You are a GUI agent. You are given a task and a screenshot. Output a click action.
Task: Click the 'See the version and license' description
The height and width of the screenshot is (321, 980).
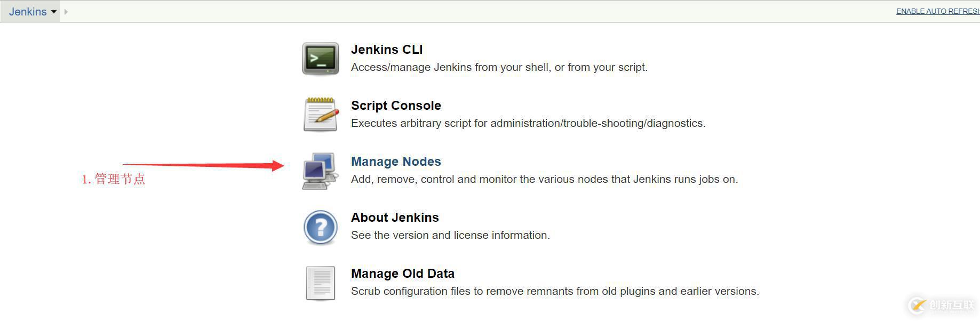450,235
